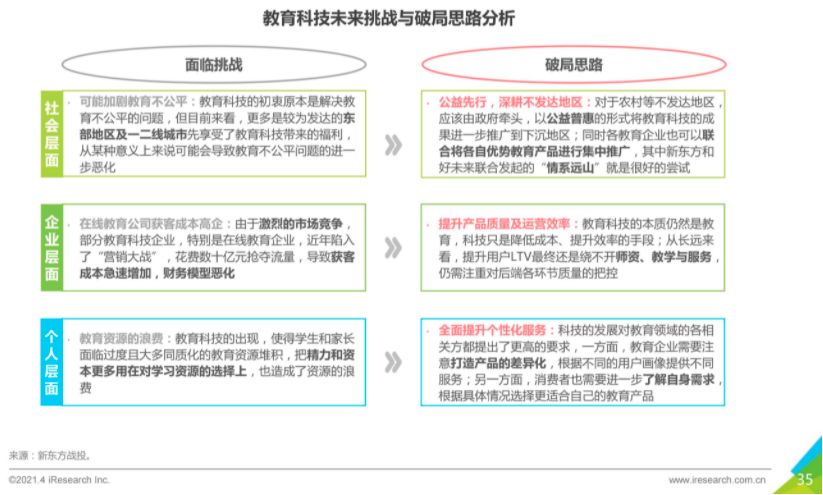Click the double chevron arrow in 企业层面 row

click(393, 248)
